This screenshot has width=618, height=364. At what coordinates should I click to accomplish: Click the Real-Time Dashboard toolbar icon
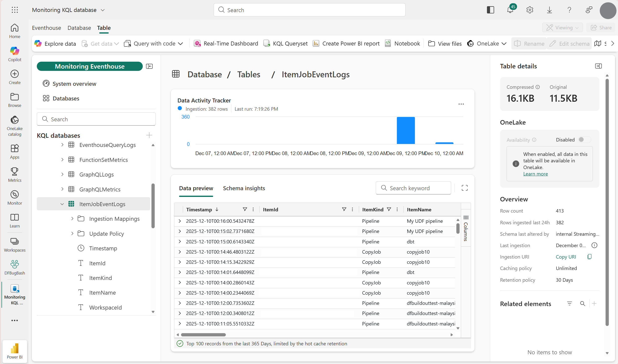(x=197, y=44)
